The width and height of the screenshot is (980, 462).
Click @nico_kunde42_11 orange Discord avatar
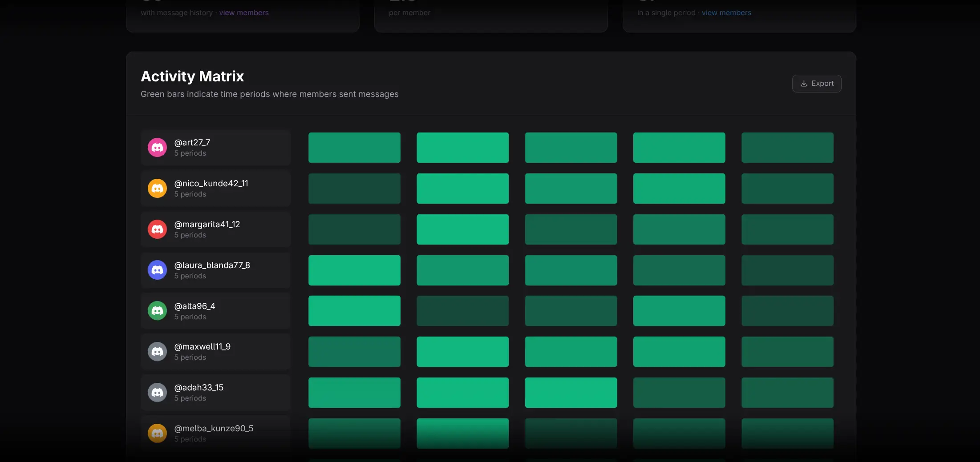click(157, 189)
